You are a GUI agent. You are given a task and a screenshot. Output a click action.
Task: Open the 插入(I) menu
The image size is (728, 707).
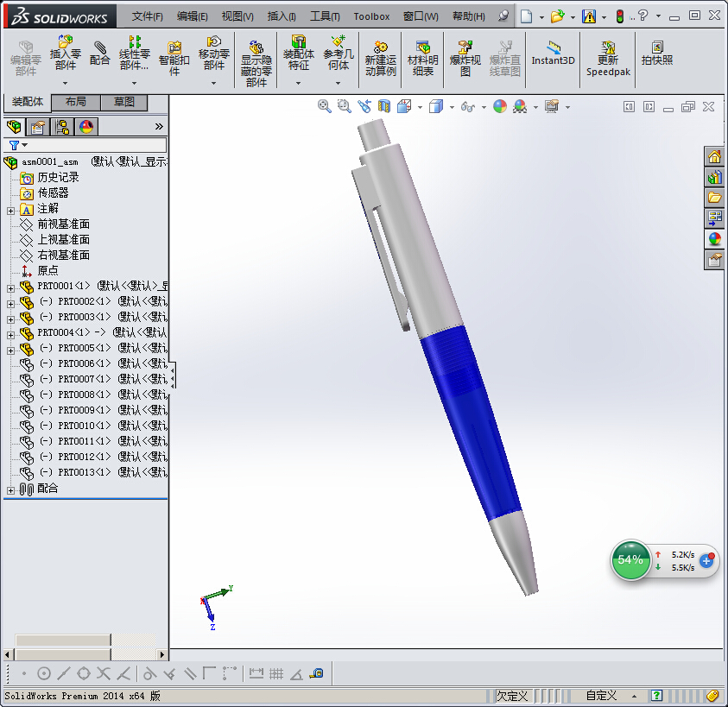tap(282, 16)
